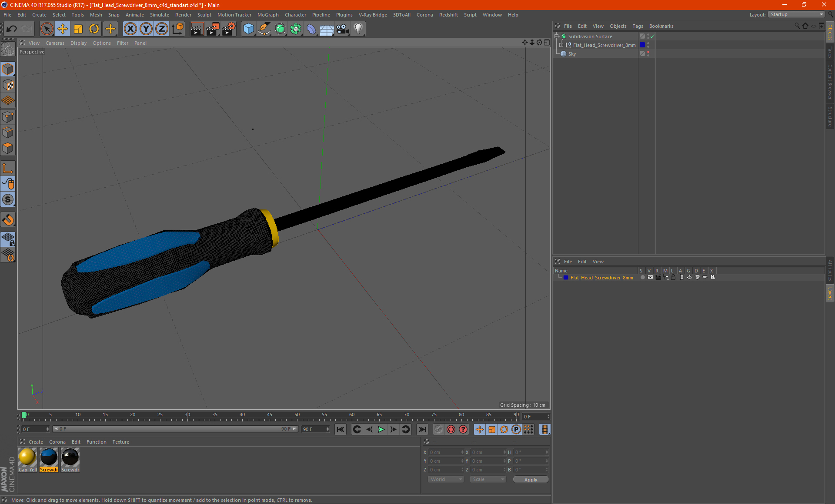Click the Apply button
835x504 pixels.
point(530,479)
